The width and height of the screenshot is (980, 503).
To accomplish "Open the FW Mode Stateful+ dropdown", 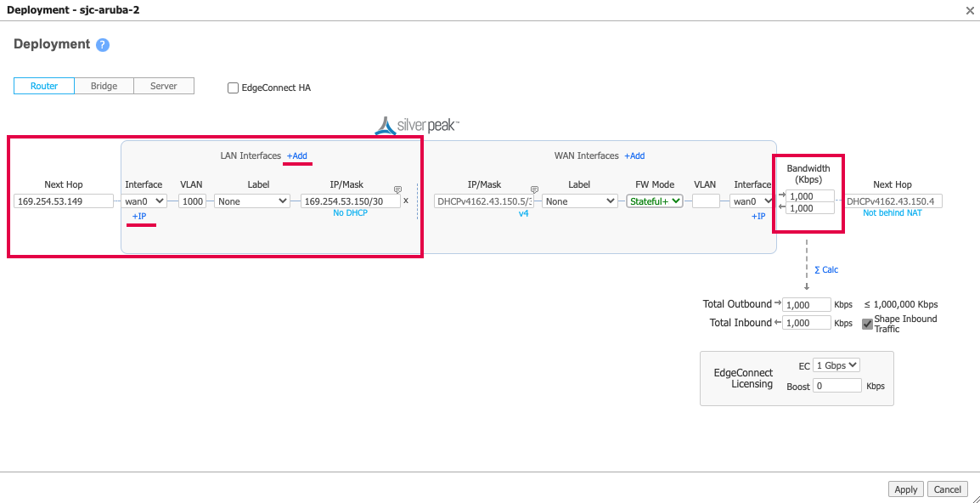I will coord(654,201).
